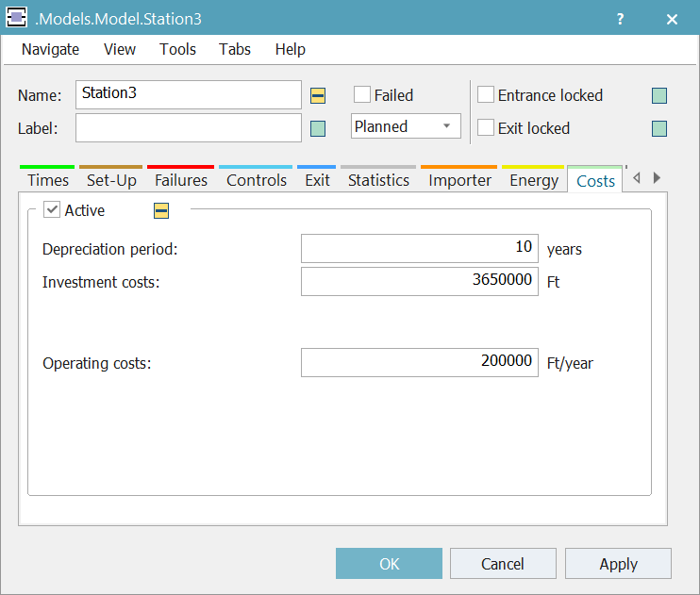Click the yellow inheritance toggle beside Active

[161, 210]
